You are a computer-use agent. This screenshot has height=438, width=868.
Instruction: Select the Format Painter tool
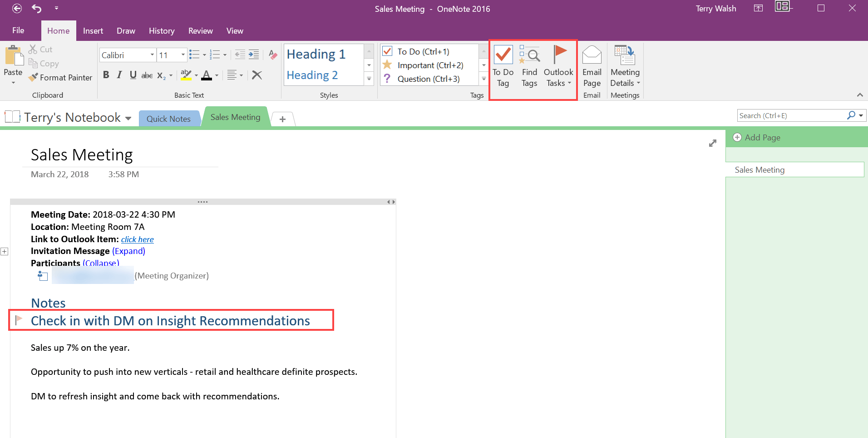click(60, 78)
